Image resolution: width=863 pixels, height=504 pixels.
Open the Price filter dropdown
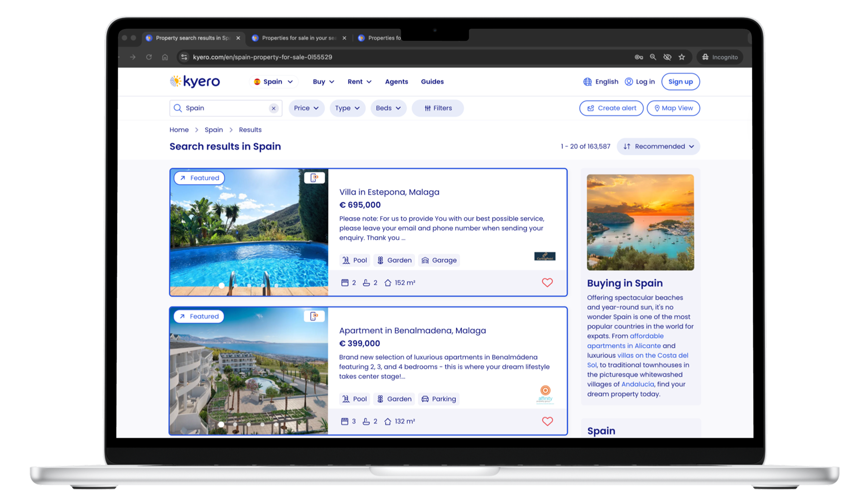point(306,108)
